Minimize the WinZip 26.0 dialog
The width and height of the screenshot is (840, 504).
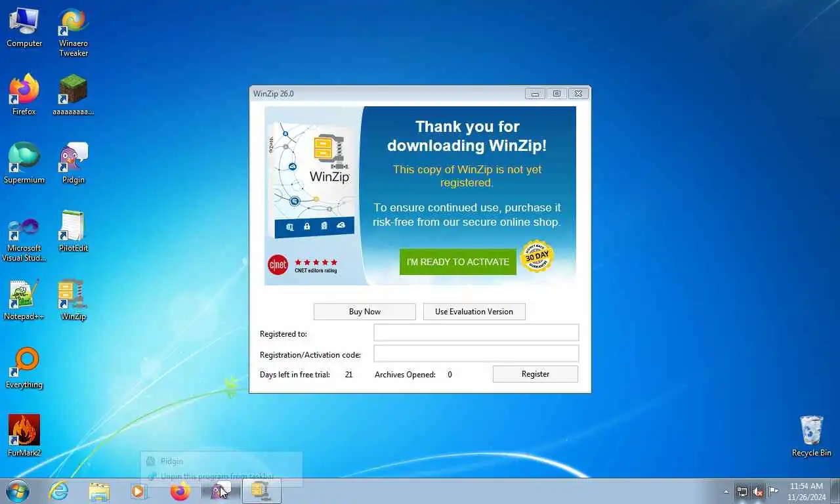tap(535, 94)
